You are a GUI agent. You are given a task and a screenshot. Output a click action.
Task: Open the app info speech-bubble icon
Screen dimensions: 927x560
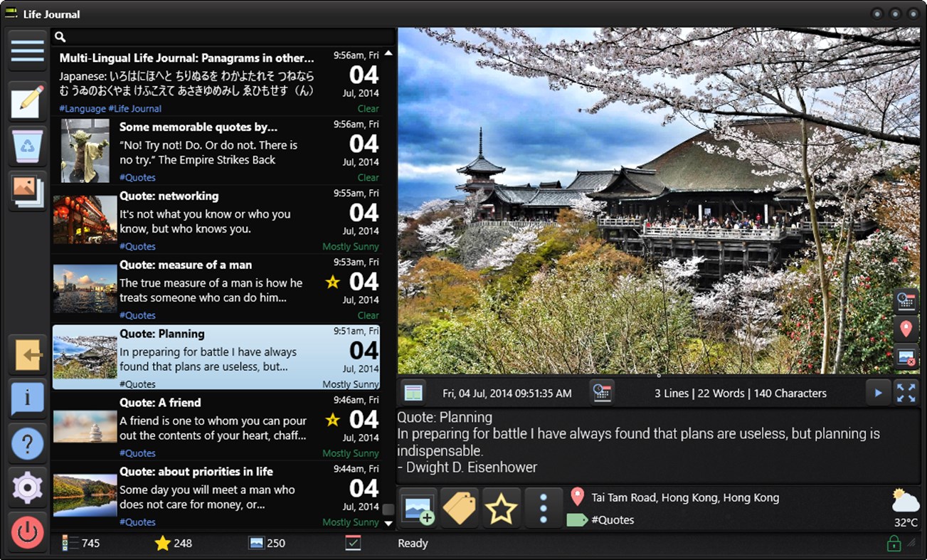point(27,398)
